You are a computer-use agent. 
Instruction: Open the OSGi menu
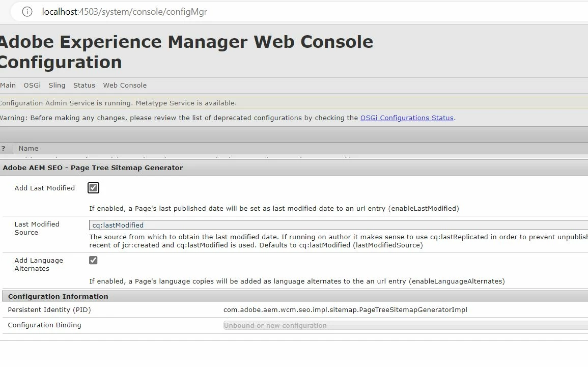(32, 85)
